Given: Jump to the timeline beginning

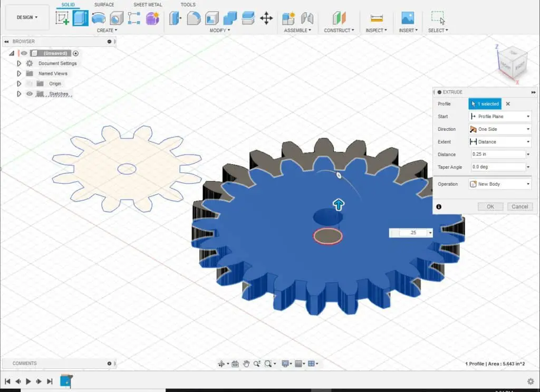Looking at the screenshot, I should coord(7,381).
